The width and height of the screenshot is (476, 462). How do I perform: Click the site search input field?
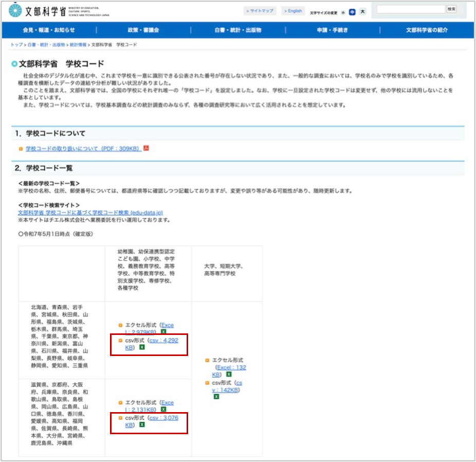[410, 9]
